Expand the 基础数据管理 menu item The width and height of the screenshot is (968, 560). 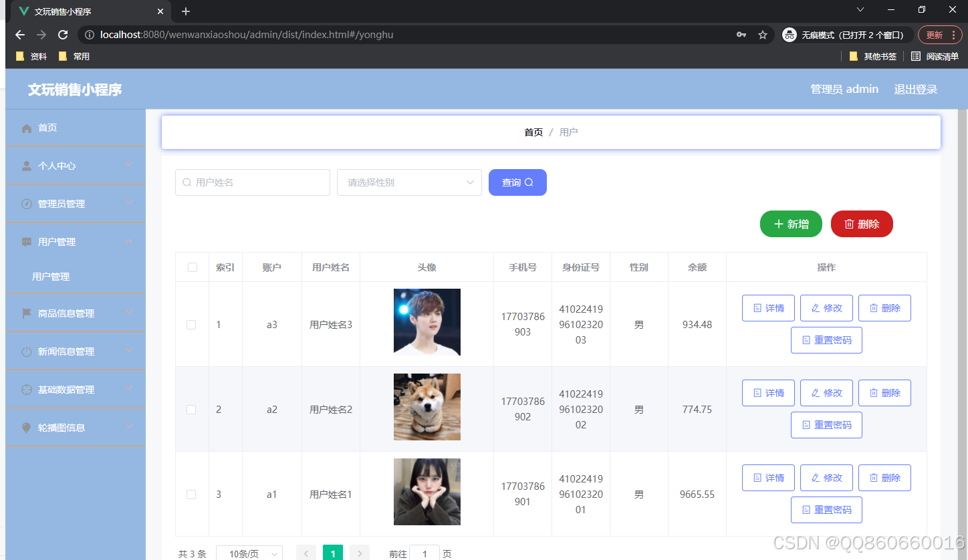click(x=76, y=390)
